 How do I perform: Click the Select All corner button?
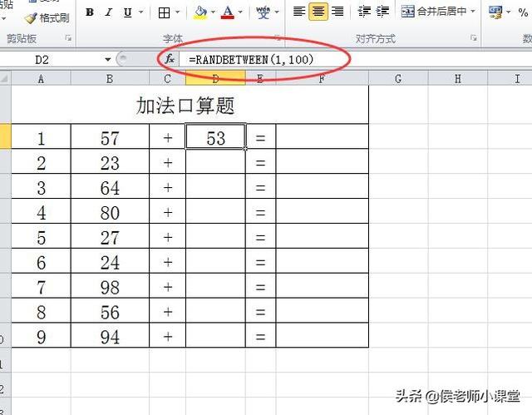point(6,78)
